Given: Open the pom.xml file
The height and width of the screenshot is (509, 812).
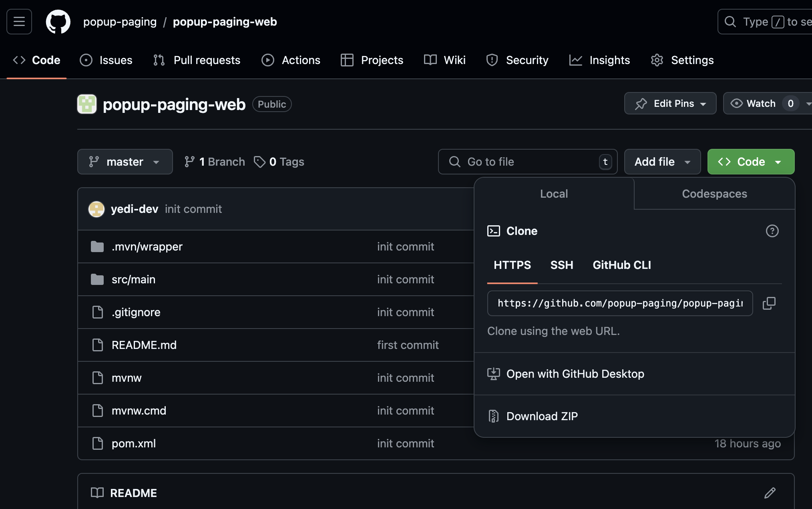Looking at the screenshot, I should (x=134, y=443).
